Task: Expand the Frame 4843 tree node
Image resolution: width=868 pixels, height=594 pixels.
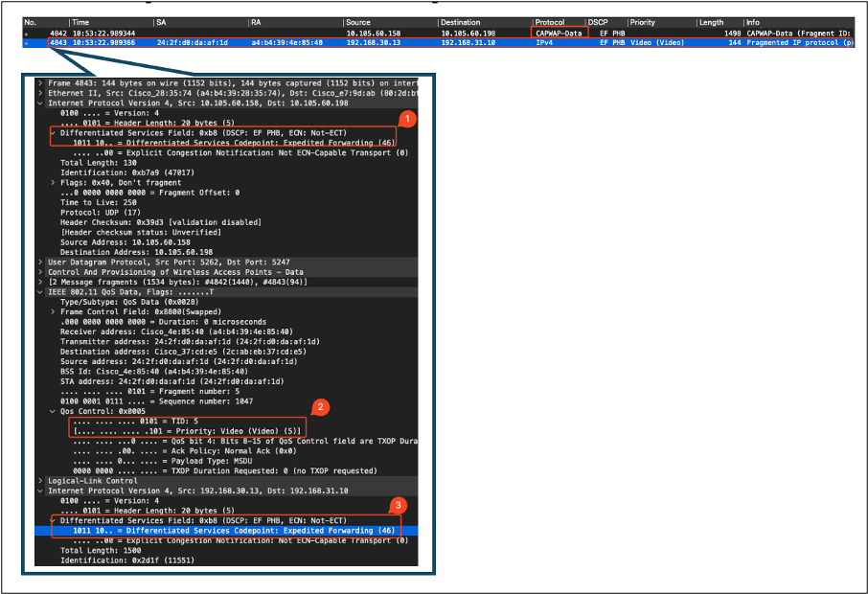Action: (40, 83)
